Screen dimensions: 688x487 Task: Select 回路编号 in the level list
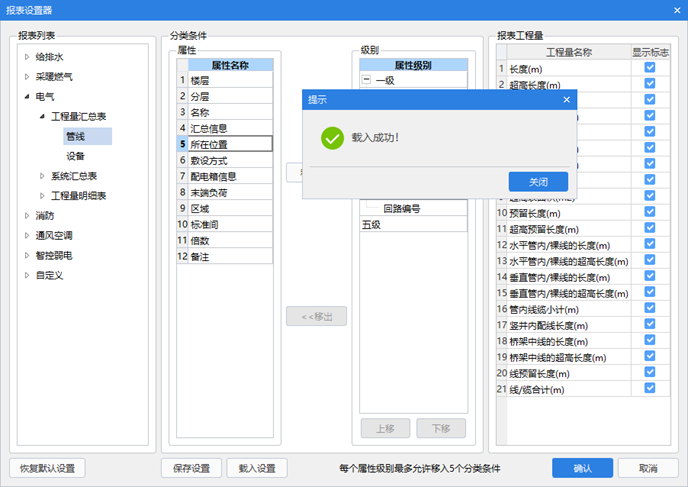401,209
